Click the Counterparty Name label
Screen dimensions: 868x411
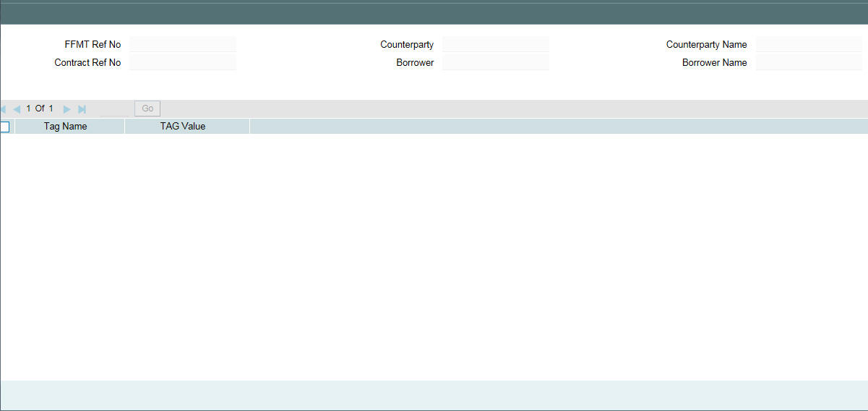tap(707, 45)
